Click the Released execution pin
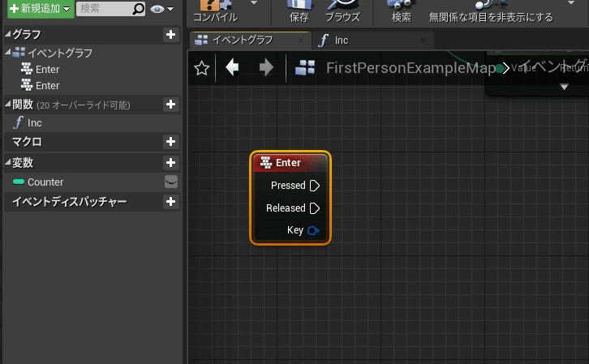589x364 pixels. (315, 208)
